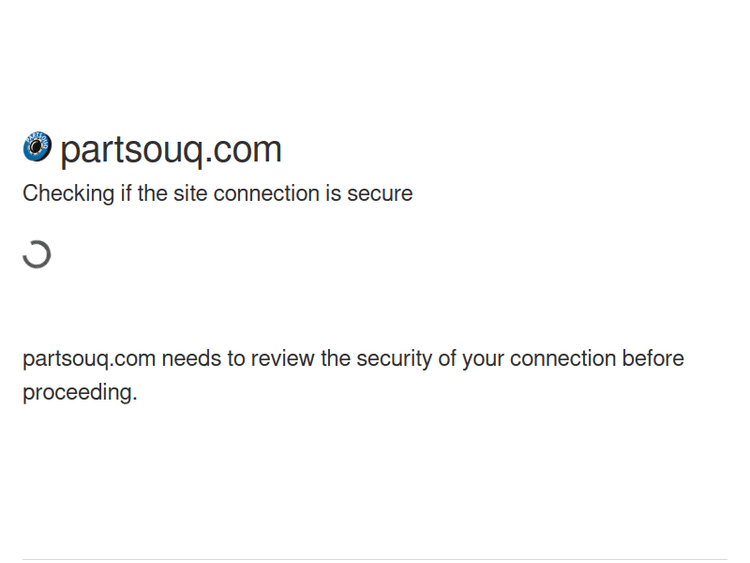Screen dimensions: 750x563
Task: Click the word "is" in the subtitle
Action: tap(332, 194)
